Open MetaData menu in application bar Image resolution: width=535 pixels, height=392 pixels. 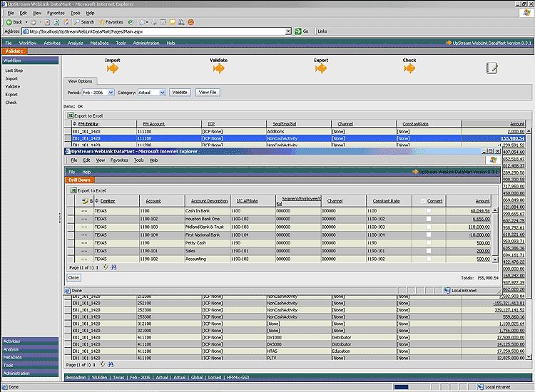coord(99,43)
